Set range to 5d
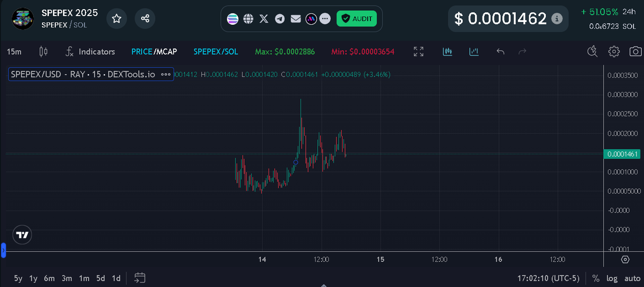644x287 pixels. tap(100, 278)
